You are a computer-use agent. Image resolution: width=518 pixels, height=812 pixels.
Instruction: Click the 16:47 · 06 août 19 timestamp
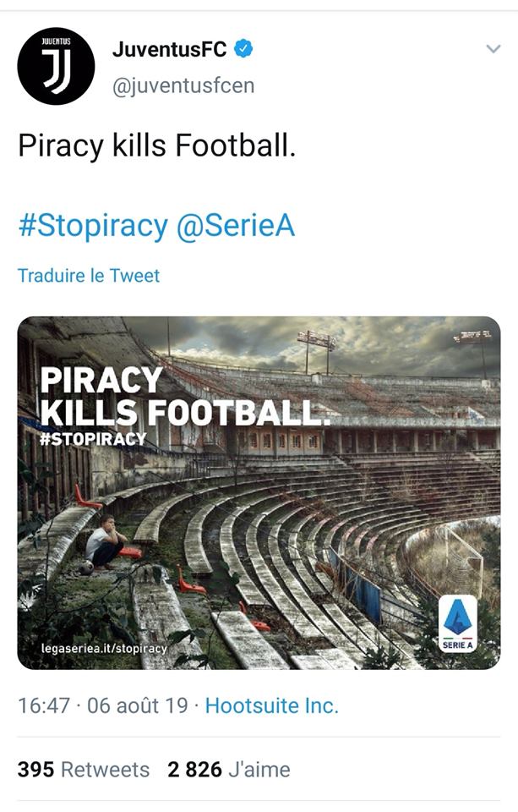103,705
